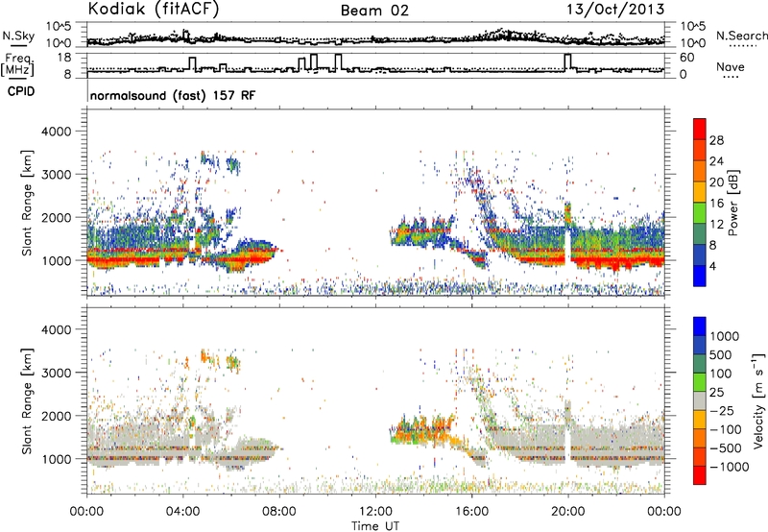The height and width of the screenshot is (532, 768).
Task: Click the '-1000' velocity colorbar value
Action: pyautogui.click(x=730, y=467)
